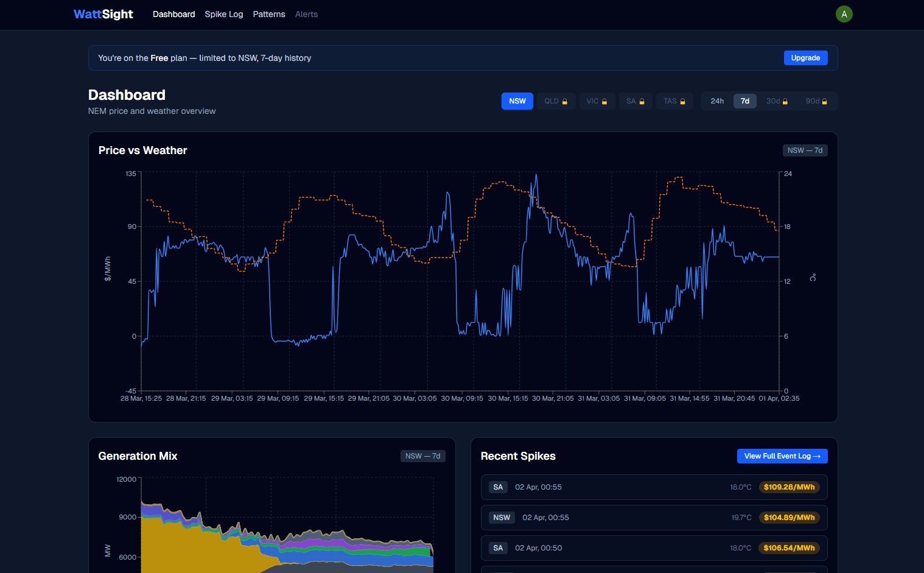Click the $104.89/MWh price badge
This screenshot has width=924, height=573.
click(789, 518)
